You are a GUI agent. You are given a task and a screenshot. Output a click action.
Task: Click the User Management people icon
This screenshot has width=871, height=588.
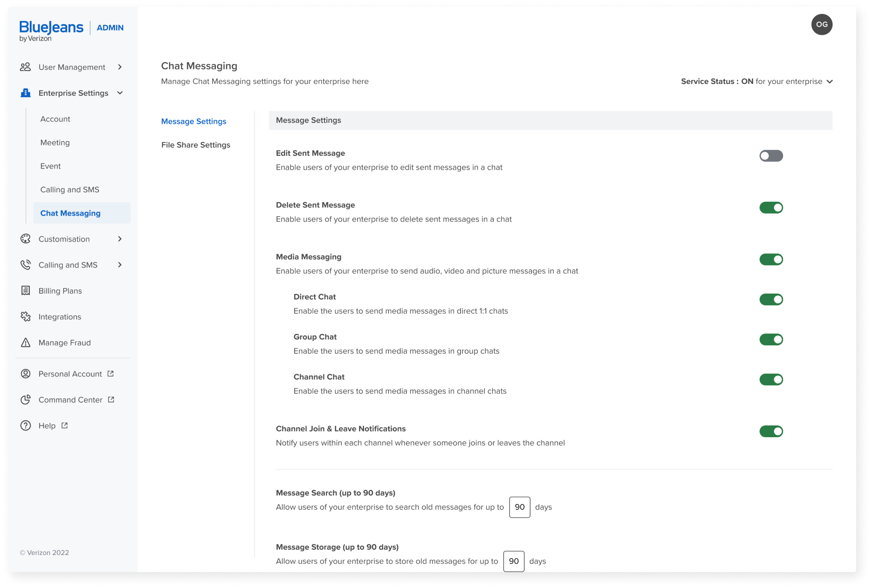point(25,67)
